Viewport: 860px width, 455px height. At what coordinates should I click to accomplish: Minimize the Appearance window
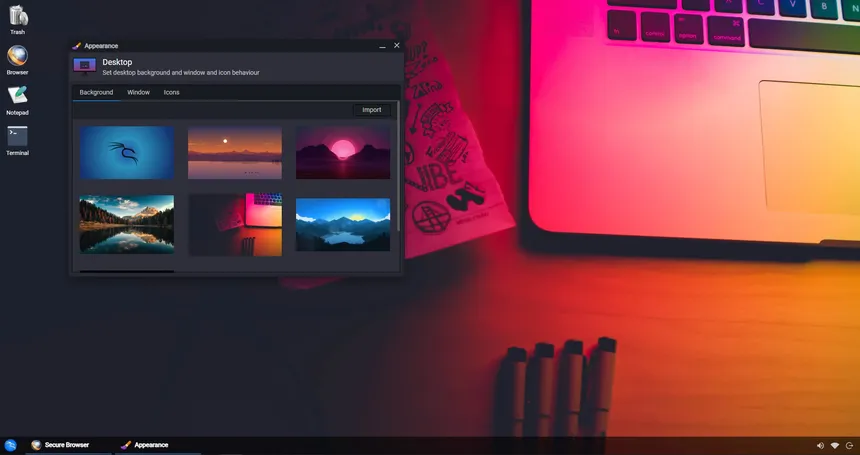pos(382,46)
